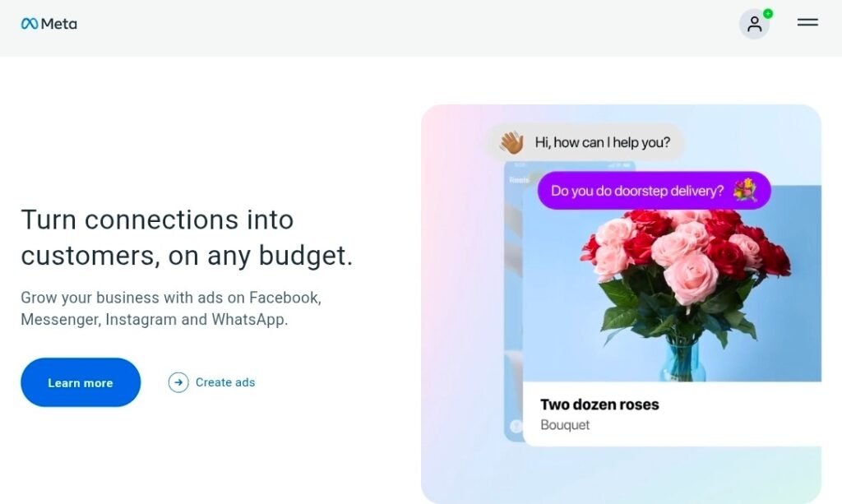Click the 'Turn connections into customers' headline
This screenshot has width=842, height=504.
[x=187, y=238]
